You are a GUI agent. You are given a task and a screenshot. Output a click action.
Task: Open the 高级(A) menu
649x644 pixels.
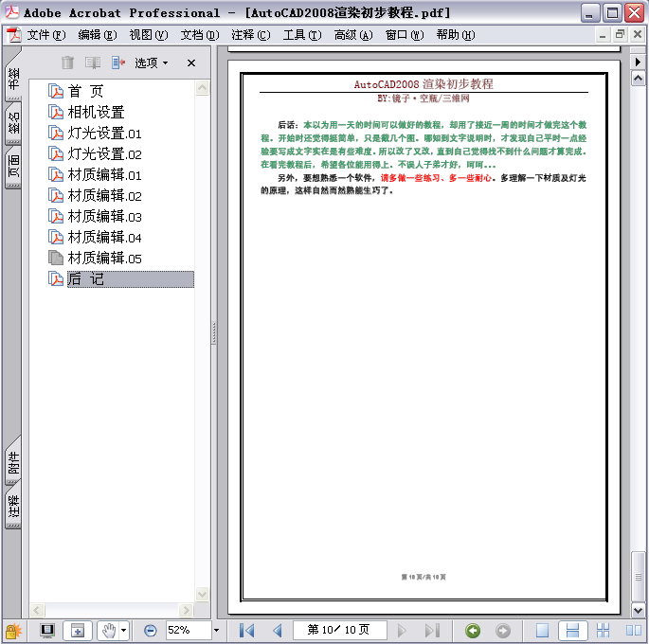[x=353, y=35]
